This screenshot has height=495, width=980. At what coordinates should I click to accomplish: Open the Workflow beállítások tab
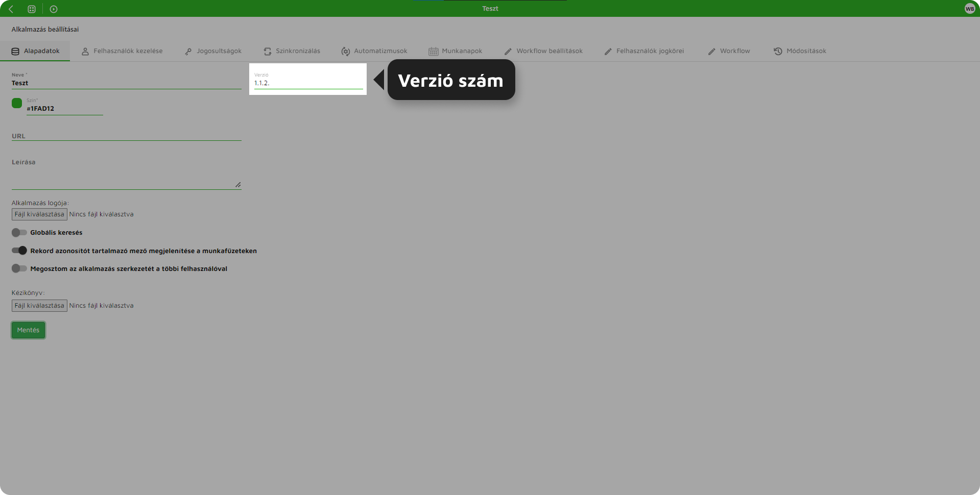pyautogui.click(x=543, y=51)
